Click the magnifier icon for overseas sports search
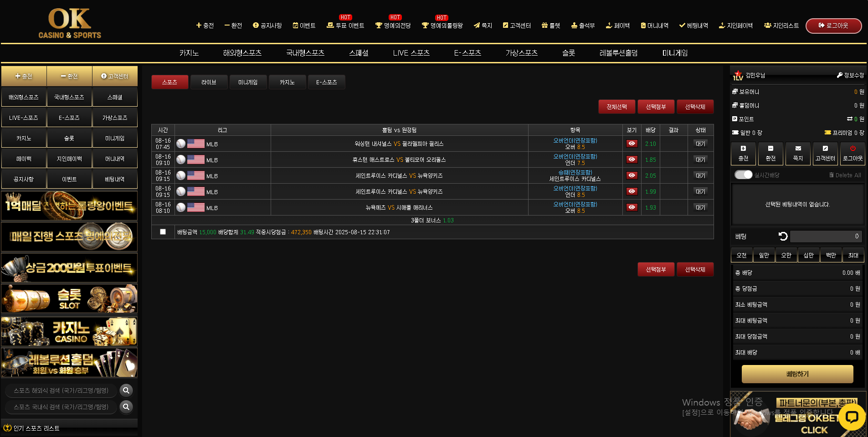 coord(126,391)
